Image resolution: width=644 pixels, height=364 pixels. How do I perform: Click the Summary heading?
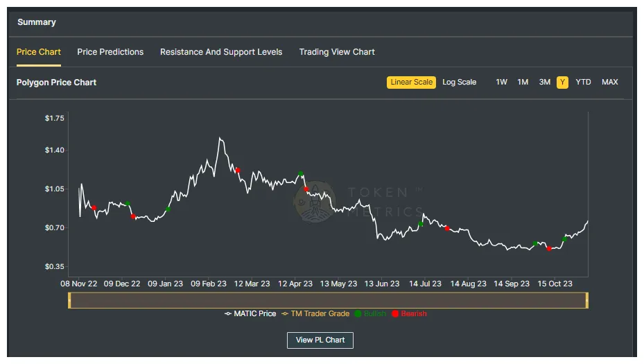pos(37,22)
